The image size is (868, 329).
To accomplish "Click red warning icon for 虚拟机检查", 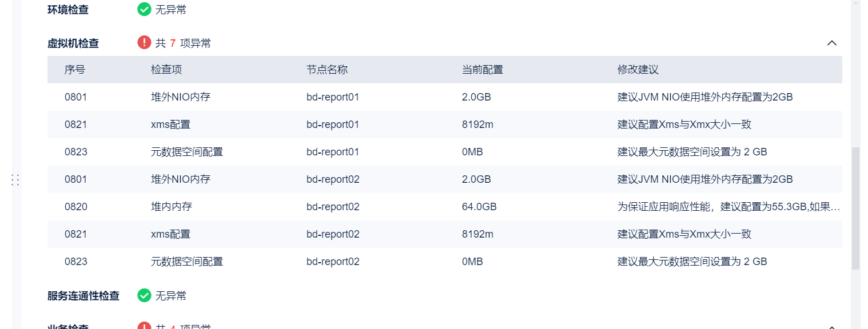I will coord(144,42).
